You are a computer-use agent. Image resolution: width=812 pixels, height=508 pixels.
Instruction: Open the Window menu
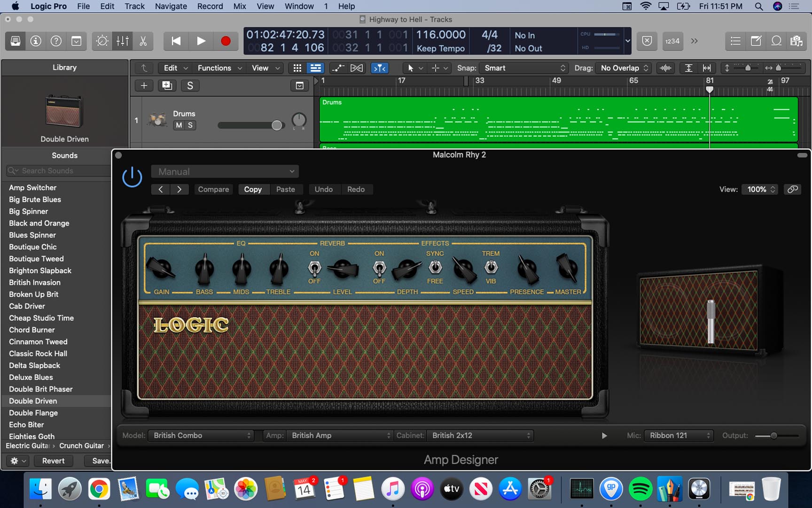tap(299, 6)
